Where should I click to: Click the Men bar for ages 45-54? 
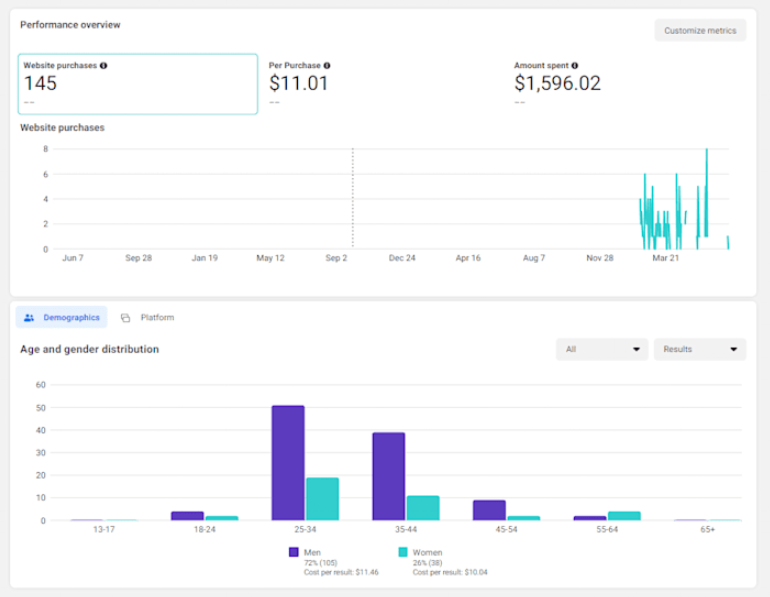tap(489, 510)
